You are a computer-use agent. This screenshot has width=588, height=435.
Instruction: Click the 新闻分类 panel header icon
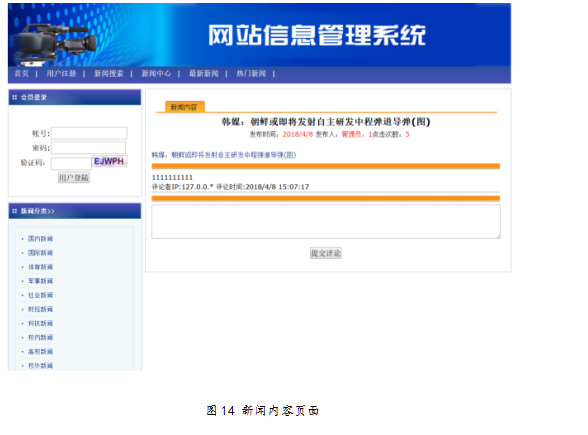click(x=14, y=211)
